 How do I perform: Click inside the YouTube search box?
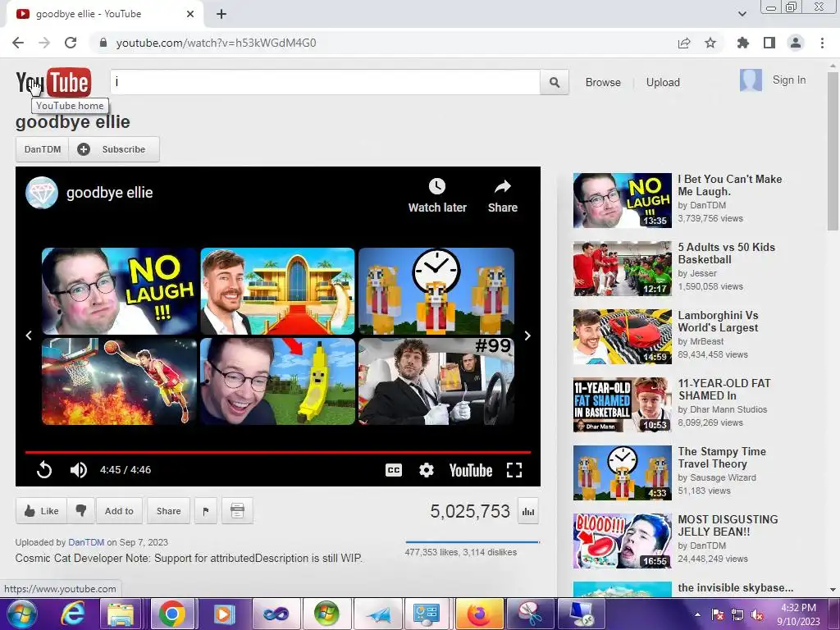pyautogui.click(x=325, y=83)
